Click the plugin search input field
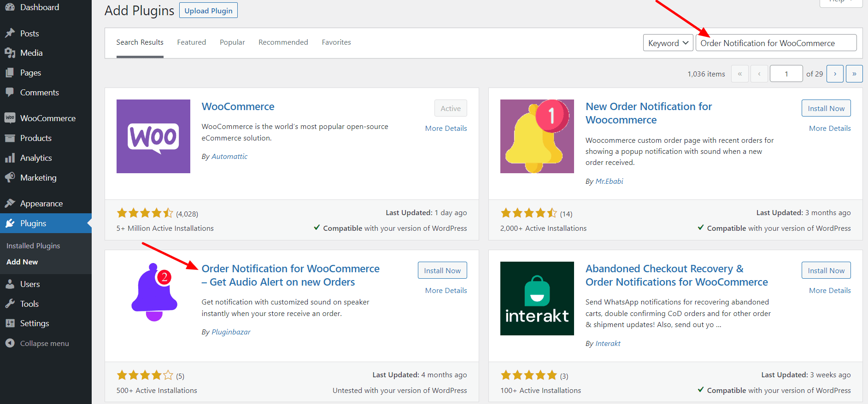The image size is (868, 404). pyautogui.click(x=776, y=43)
